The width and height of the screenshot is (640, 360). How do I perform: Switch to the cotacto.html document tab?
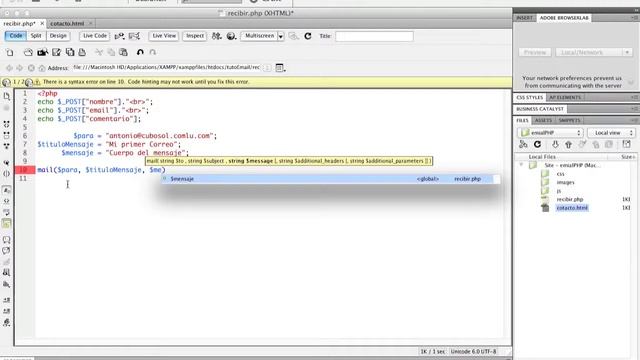point(67,24)
